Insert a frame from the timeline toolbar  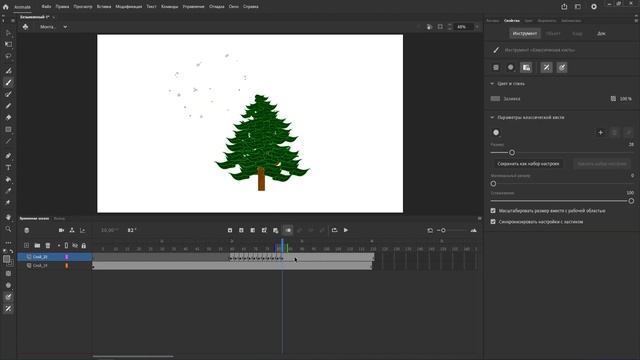(x=253, y=230)
